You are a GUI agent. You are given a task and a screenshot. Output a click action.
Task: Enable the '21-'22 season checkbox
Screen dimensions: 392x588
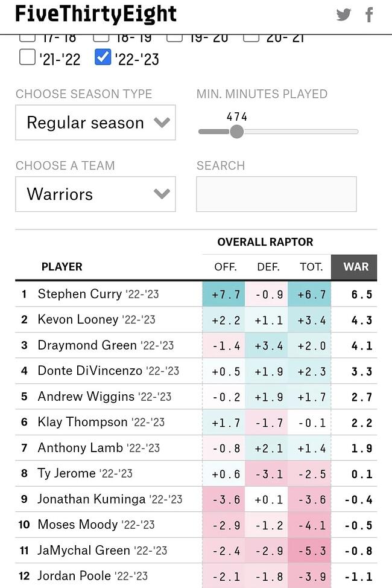tap(27, 57)
